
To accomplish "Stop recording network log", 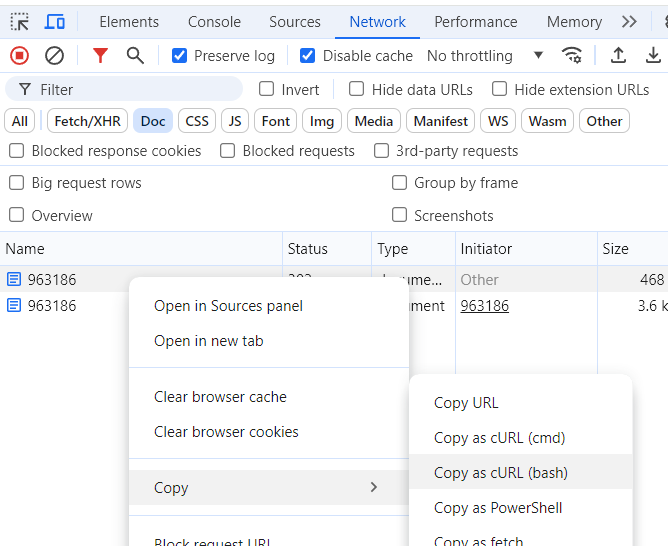I will point(19,56).
